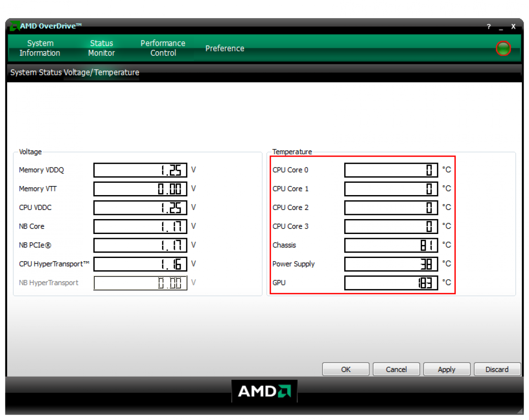Click the Cancel button
Viewport: 529px width, 420px height.
[396, 369]
